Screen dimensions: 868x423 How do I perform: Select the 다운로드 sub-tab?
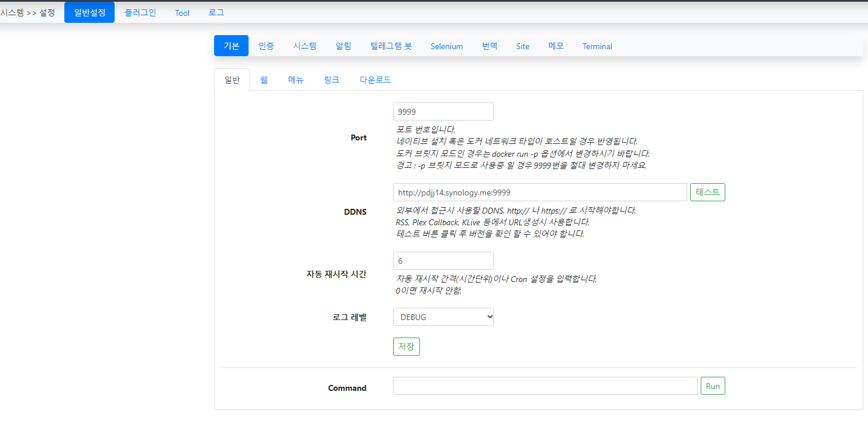pos(375,80)
